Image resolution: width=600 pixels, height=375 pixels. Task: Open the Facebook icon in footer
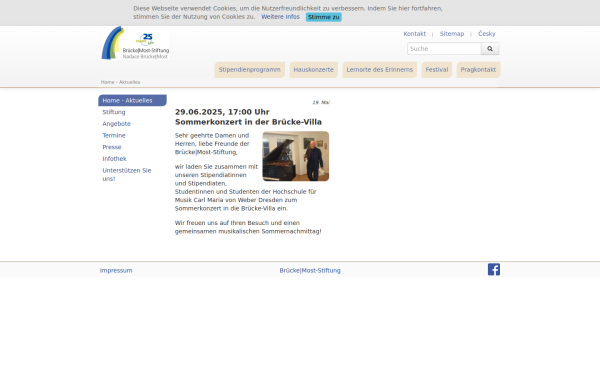(x=494, y=269)
